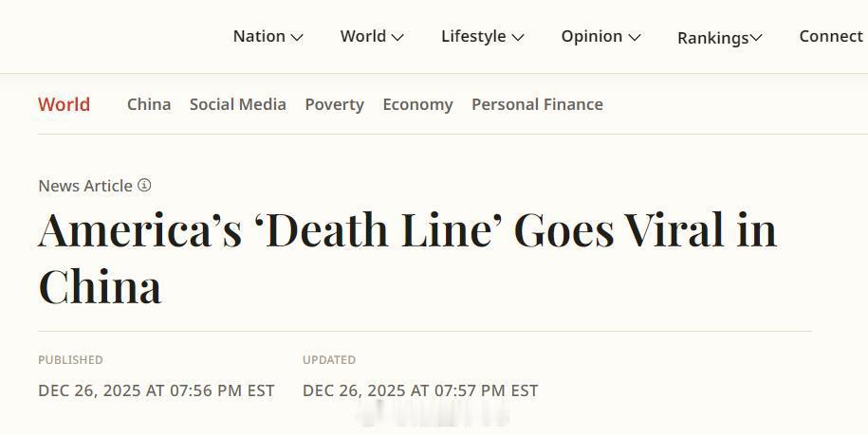Select the Lifestyle label in navigation bar
868x435 pixels.
pos(473,36)
